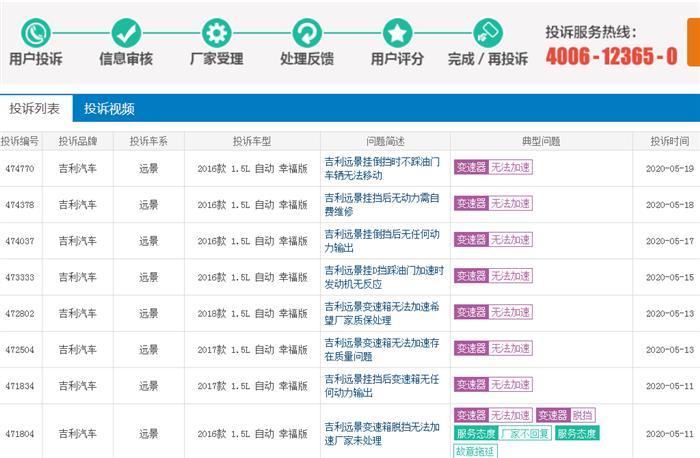Click the date 2020-05-17
This screenshot has height=458, width=700.
coord(670,241)
